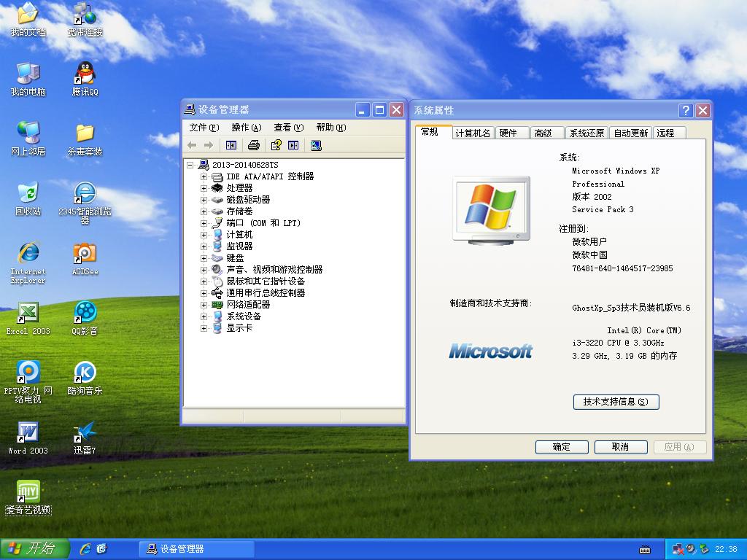747x560 pixels.
Task: Switch to 自动更新 tab
Action: [631, 133]
